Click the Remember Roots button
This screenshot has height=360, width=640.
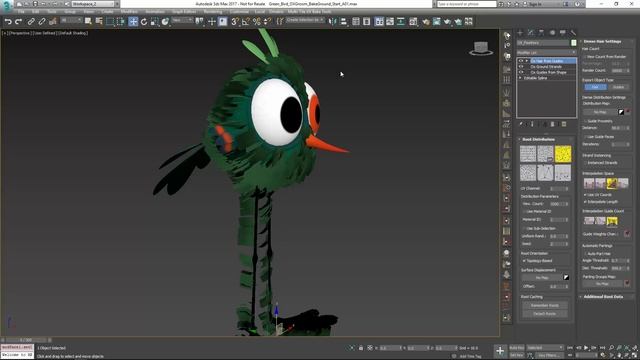pos(545,305)
